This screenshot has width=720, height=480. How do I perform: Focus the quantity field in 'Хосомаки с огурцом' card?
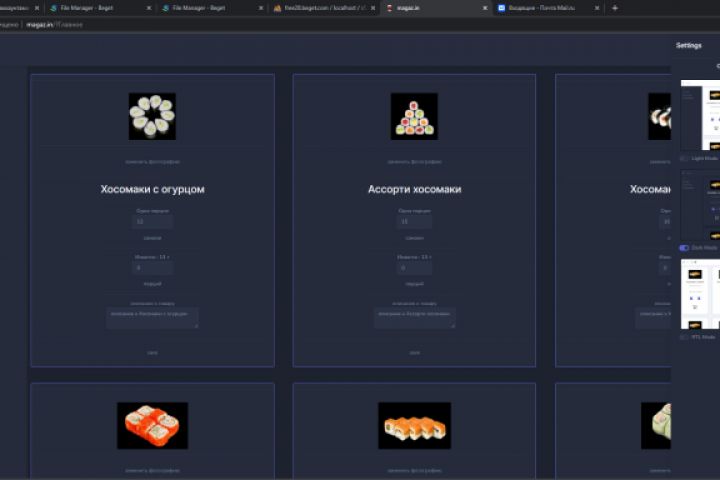click(152, 268)
